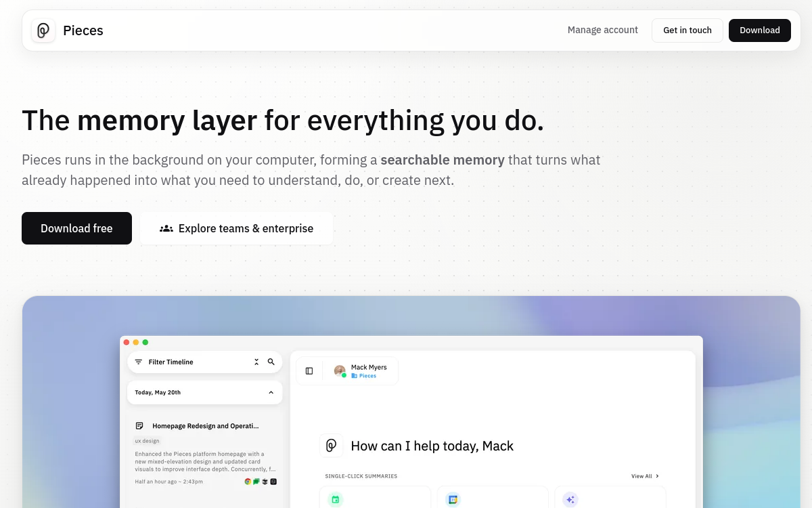This screenshot has width=812, height=508.
Task: Click the blue Pieces folder label
Action: click(x=364, y=376)
